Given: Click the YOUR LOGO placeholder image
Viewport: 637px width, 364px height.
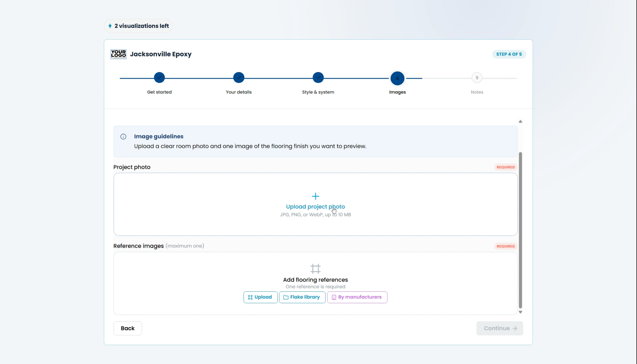Looking at the screenshot, I should pos(118,54).
